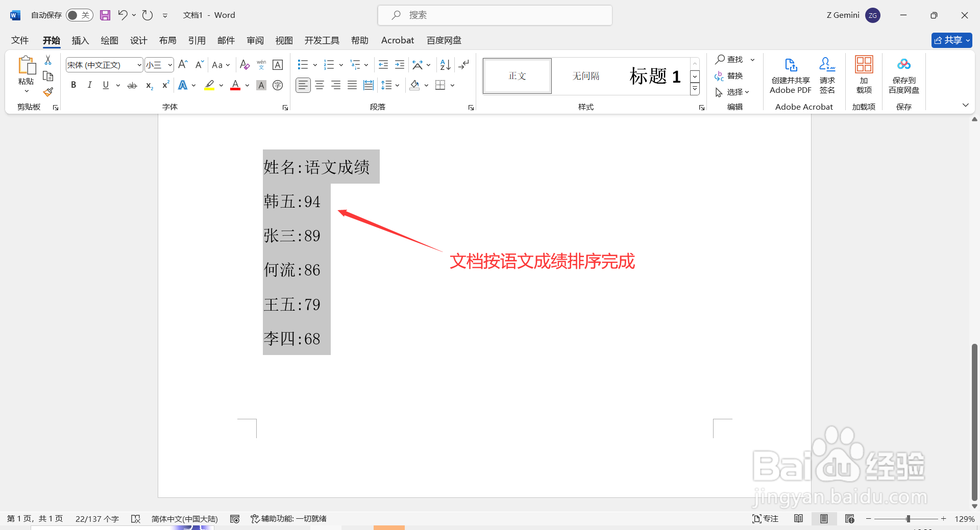Viewport: 980px width, 530px height.
Task: Click the word count in status bar
Action: coord(96,518)
